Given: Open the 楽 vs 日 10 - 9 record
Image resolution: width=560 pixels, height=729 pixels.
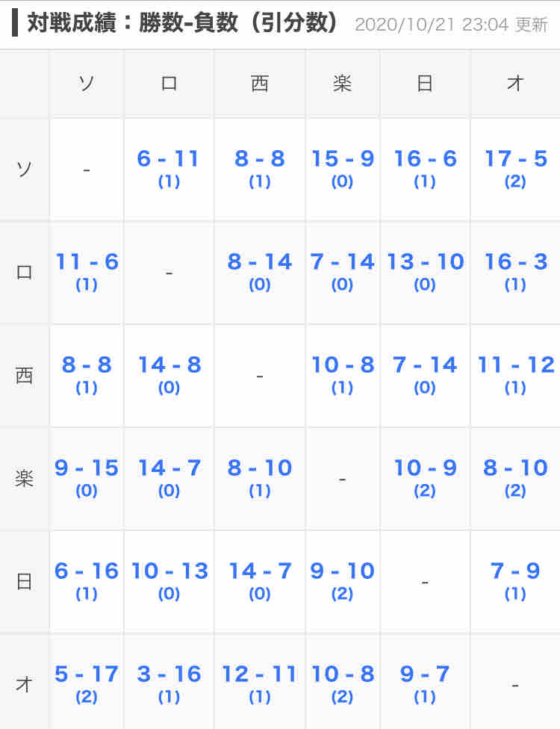Looking at the screenshot, I should tap(425, 468).
